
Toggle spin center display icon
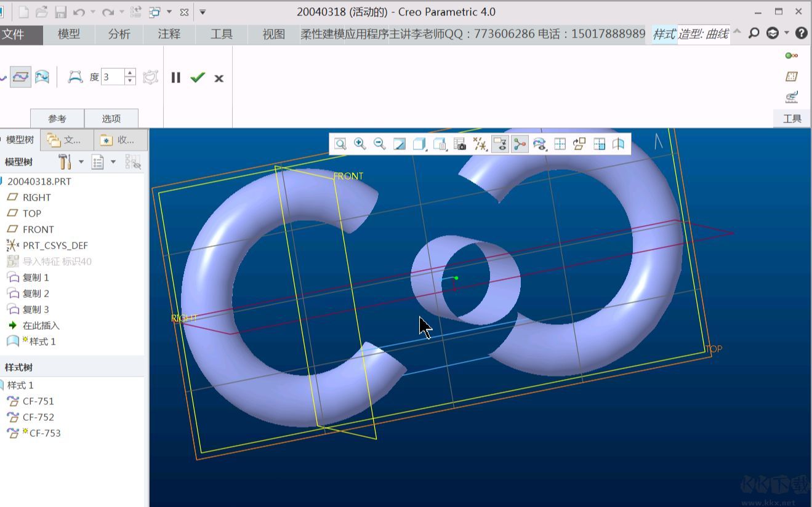520,144
